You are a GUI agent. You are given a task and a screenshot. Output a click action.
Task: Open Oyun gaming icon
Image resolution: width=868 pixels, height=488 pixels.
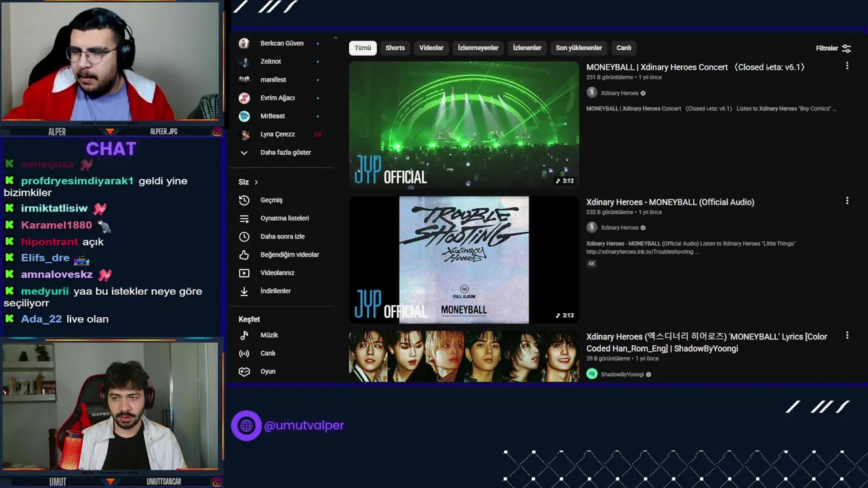click(244, 371)
